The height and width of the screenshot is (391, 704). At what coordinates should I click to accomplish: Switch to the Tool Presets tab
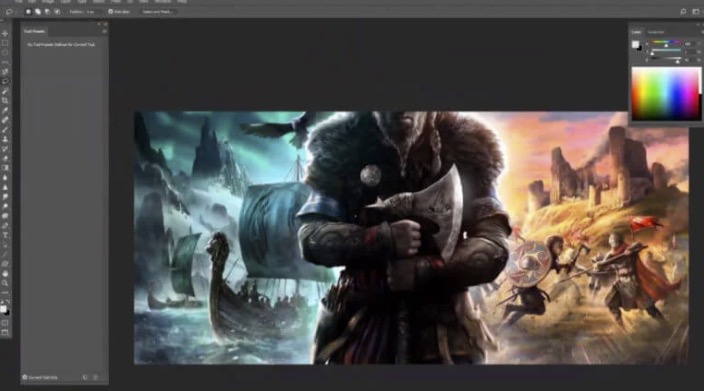[34, 31]
